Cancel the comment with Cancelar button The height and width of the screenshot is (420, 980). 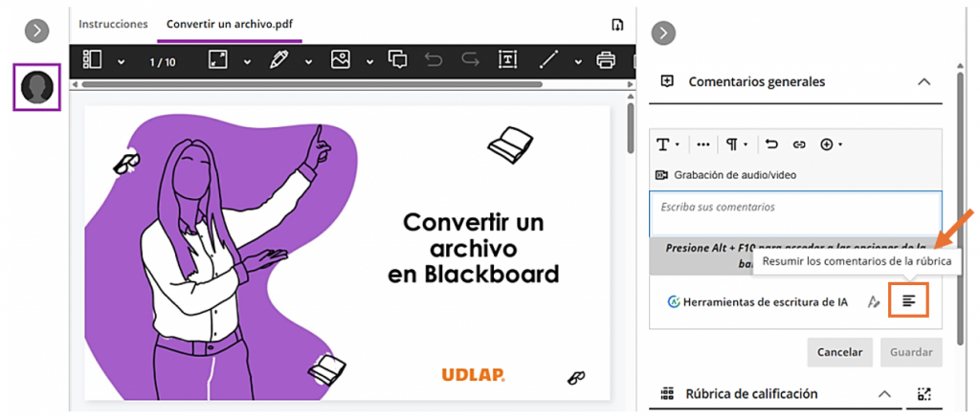840,352
